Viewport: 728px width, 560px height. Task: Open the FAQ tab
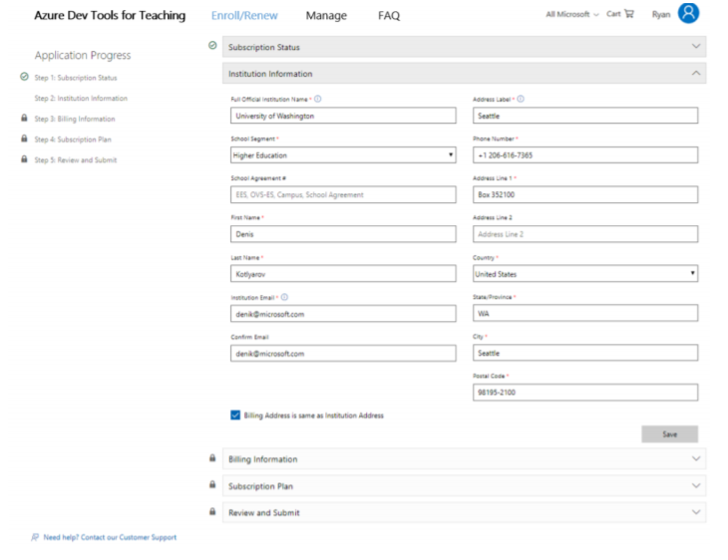click(389, 15)
